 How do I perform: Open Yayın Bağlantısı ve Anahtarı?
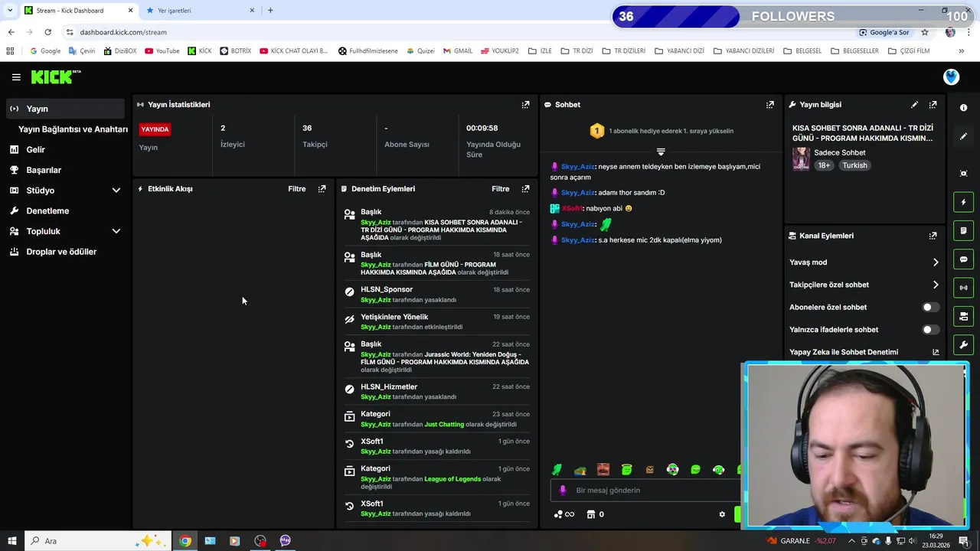[x=73, y=129]
